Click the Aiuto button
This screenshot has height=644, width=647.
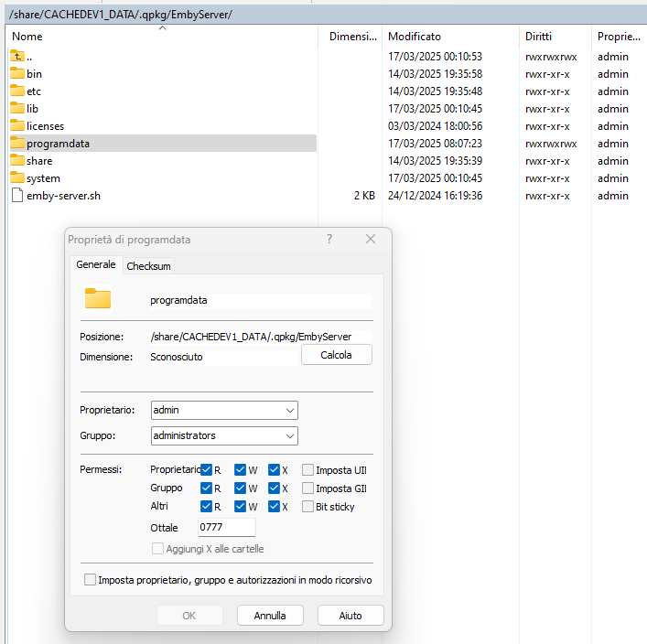coord(350,615)
